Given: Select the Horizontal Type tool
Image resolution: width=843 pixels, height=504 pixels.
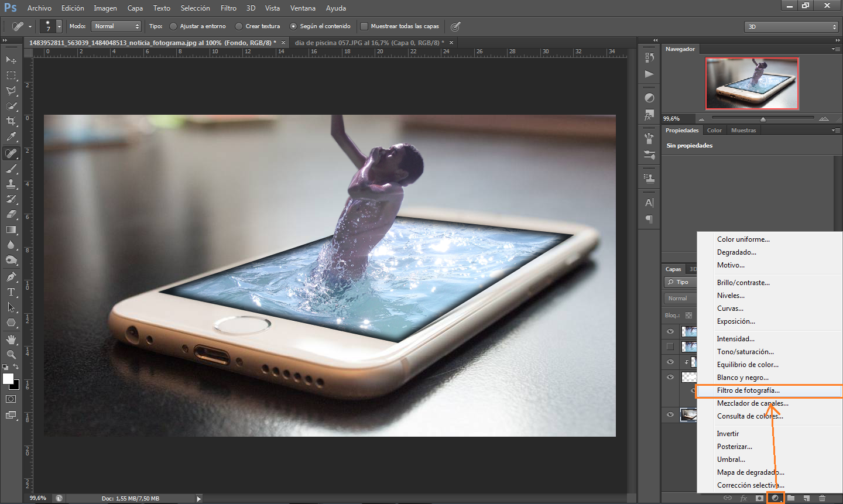Looking at the screenshot, I should (11, 292).
